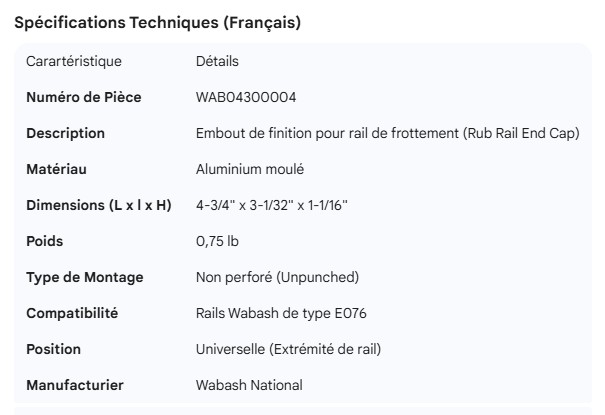Select the "Matériau" row label
Screen dimensions: 605x415
[55, 169]
